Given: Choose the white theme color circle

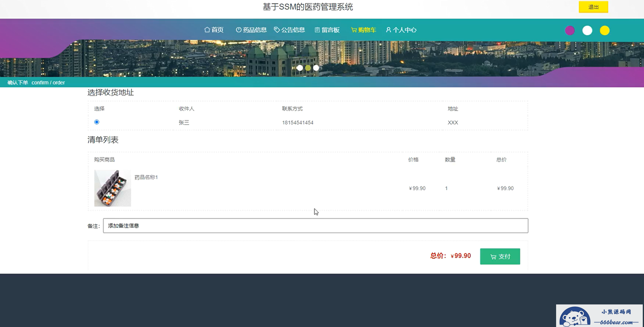Looking at the screenshot, I should (587, 30).
